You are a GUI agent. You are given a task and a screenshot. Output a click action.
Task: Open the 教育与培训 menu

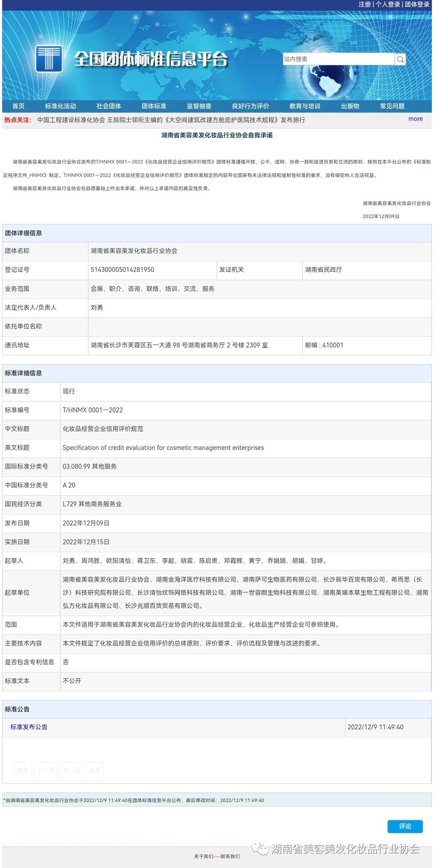click(x=305, y=106)
